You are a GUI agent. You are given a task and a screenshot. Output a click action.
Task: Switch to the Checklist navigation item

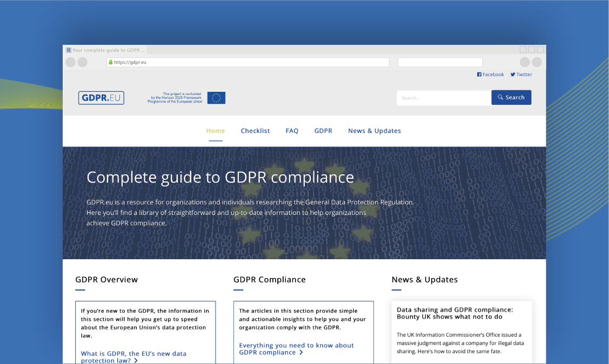tap(255, 131)
